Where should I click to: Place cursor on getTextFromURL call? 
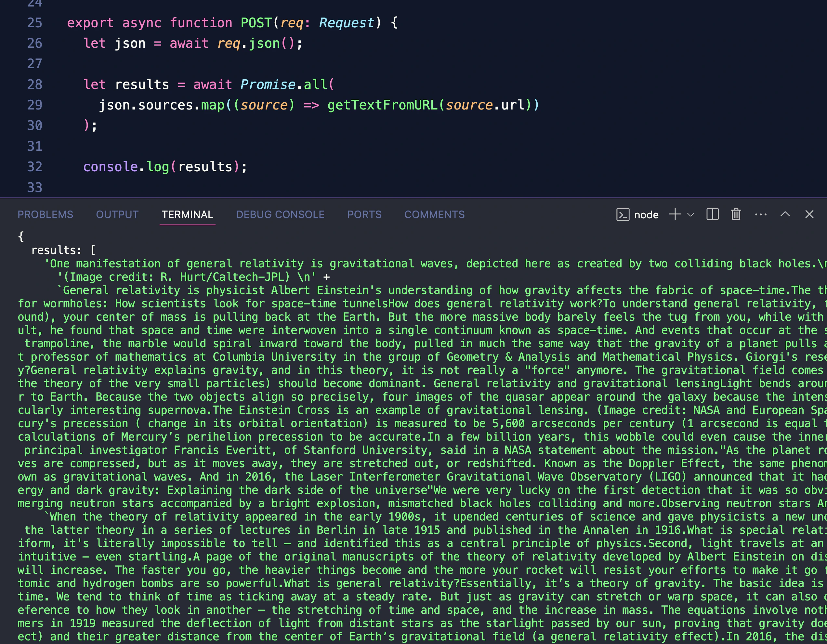[x=382, y=105]
